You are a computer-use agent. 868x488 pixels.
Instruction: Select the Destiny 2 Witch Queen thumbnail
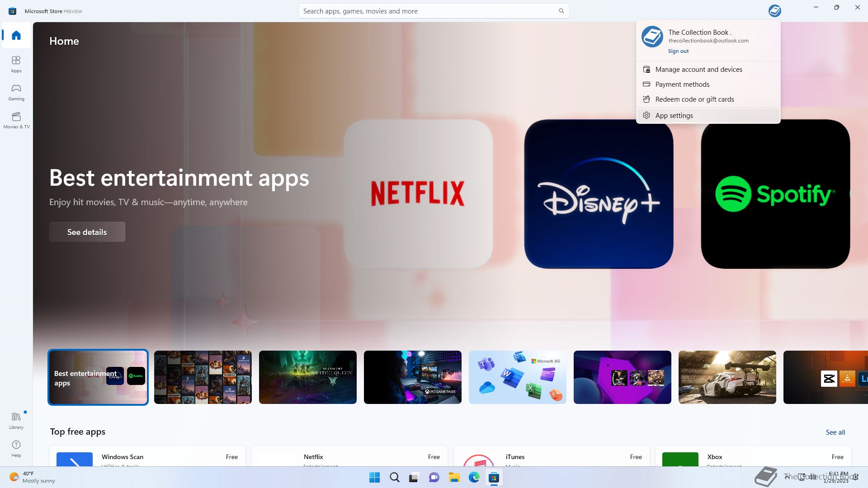pos(308,377)
